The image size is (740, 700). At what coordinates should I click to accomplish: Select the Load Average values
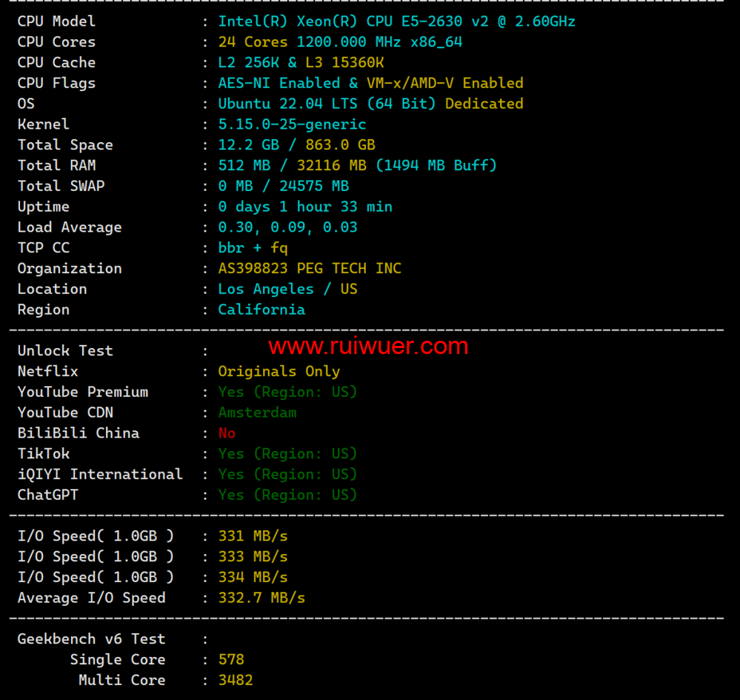(x=287, y=227)
